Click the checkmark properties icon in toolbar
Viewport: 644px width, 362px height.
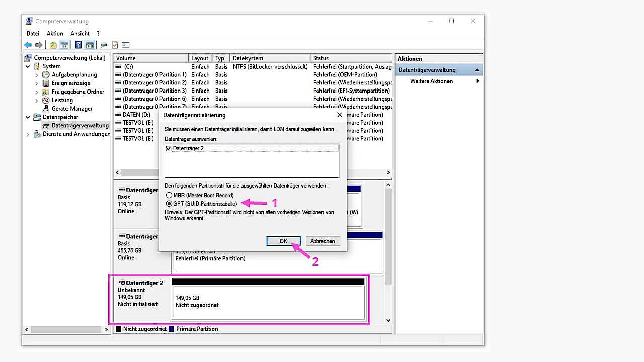[x=115, y=45]
